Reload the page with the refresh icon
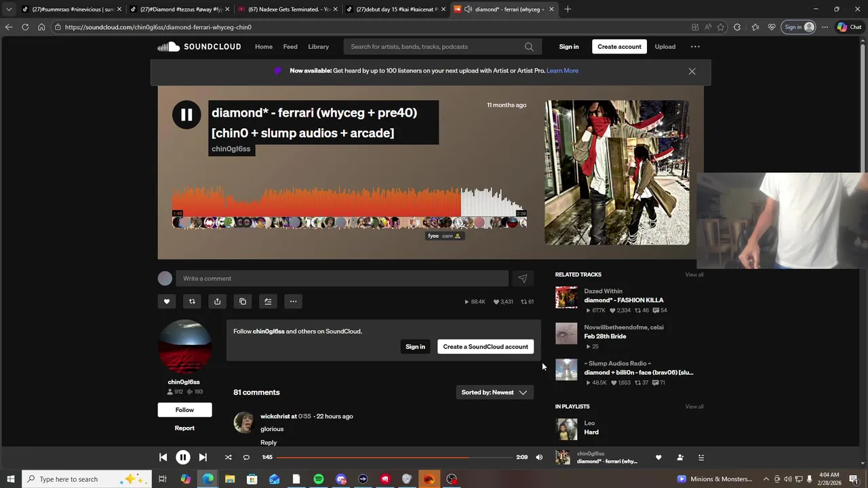The image size is (868, 488). click(25, 27)
